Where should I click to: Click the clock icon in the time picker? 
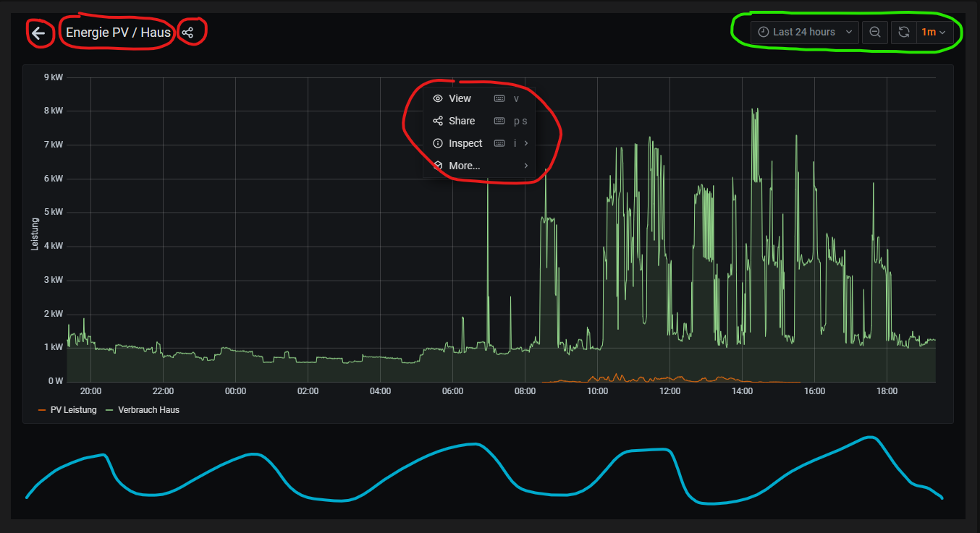tap(763, 32)
